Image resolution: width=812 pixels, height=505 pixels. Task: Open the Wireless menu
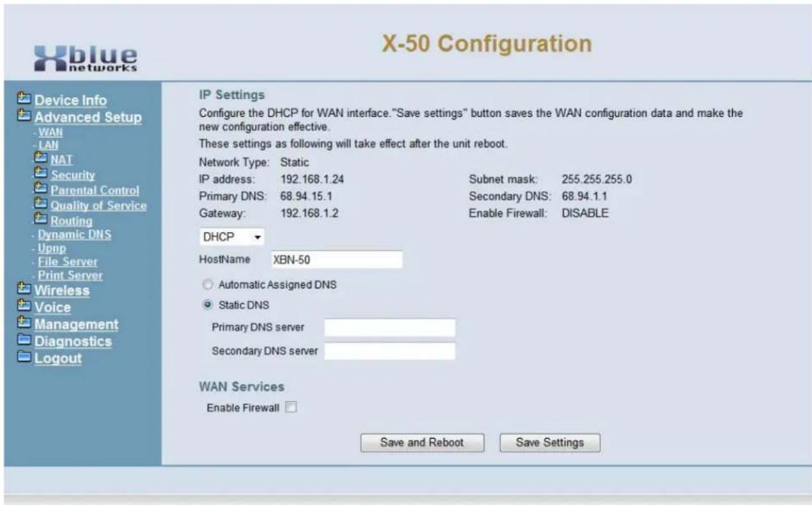(61, 291)
